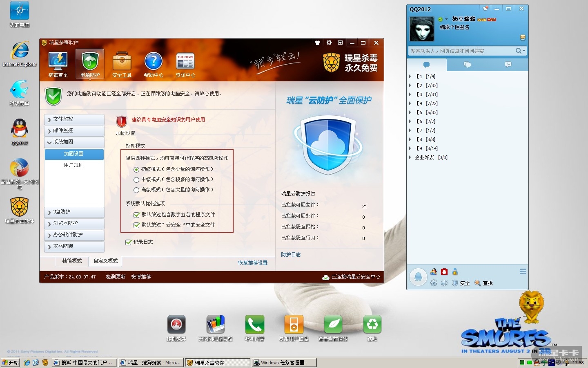Open the 帮助中心 help center
The height and width of the screenshot is (368, 588).
click(154, 65)
